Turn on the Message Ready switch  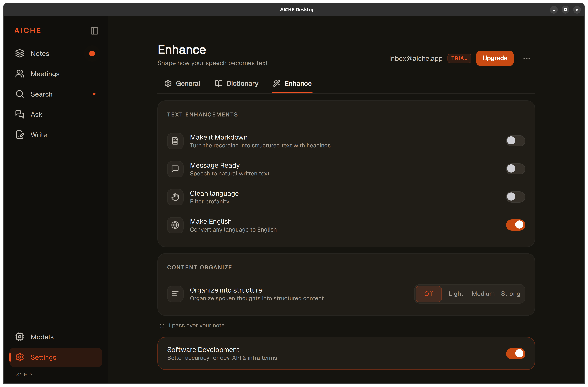pyautogui.click(x=515, y=169)
